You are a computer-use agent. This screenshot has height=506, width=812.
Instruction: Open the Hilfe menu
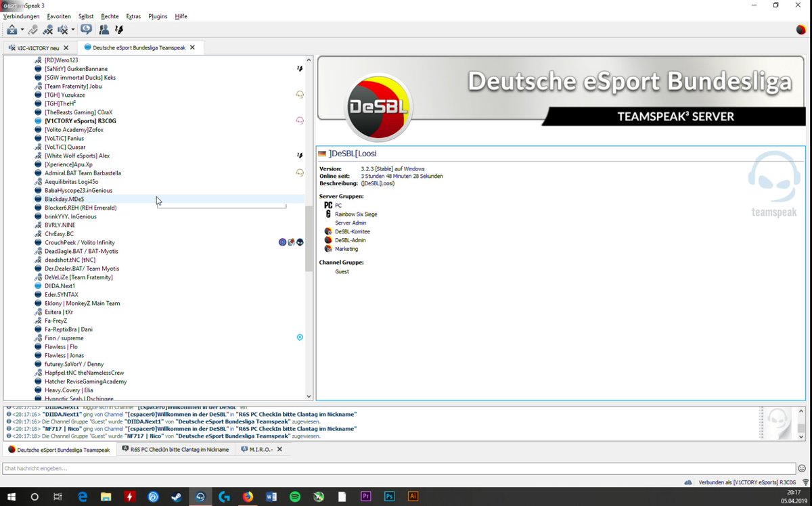tap(181, 16)
